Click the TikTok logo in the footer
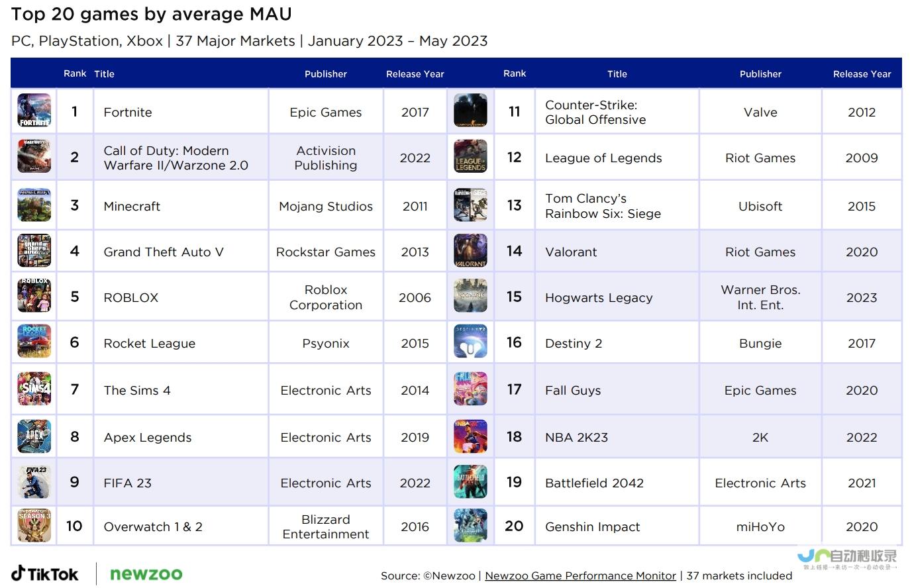The image size is (910, 588). (44, 573)
